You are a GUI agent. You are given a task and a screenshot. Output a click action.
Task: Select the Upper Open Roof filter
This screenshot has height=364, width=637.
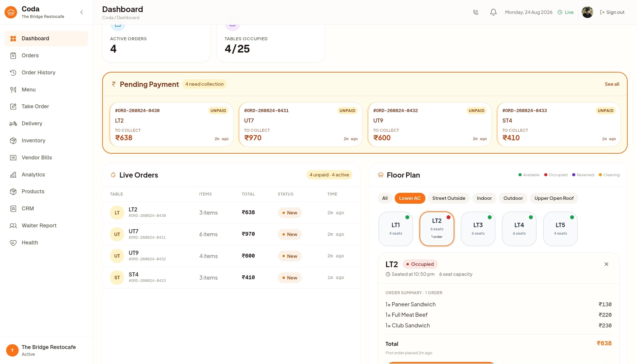coord(554,198)
